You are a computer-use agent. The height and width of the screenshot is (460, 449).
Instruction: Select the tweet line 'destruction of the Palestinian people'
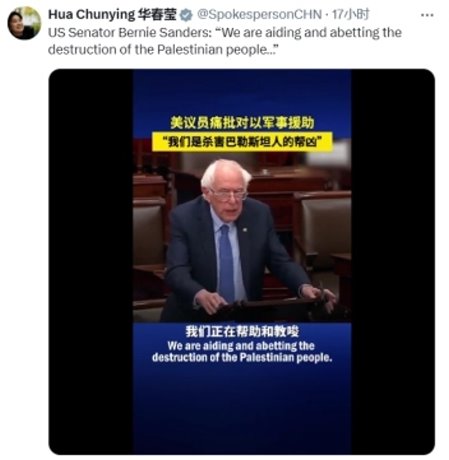(x=163, y=50)
